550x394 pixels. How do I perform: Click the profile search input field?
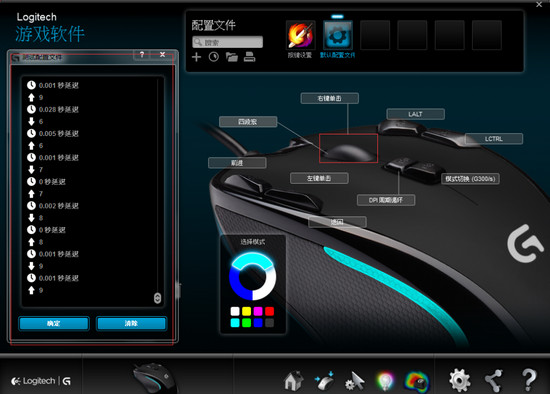pos(227,42)
